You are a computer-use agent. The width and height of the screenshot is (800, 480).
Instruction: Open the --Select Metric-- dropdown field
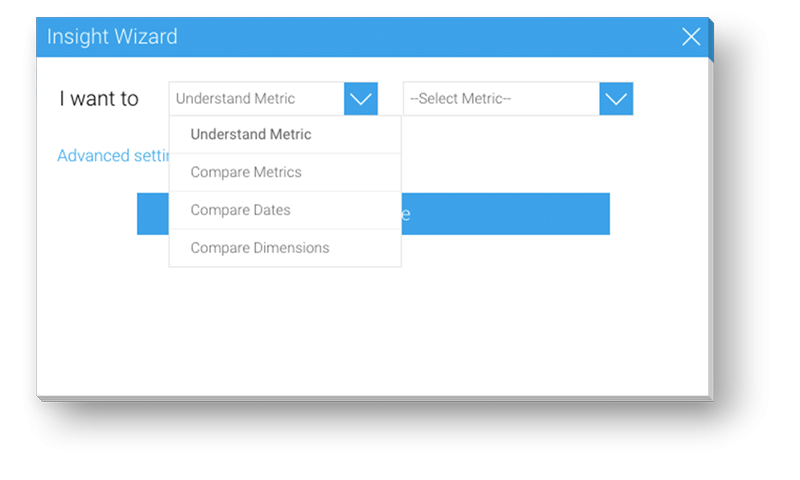pos(501,99)
